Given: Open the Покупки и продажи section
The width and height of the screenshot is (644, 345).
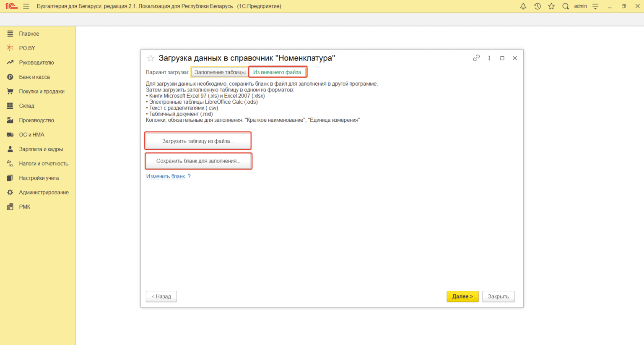Looking at the screenshot, I should click(42, 91).
